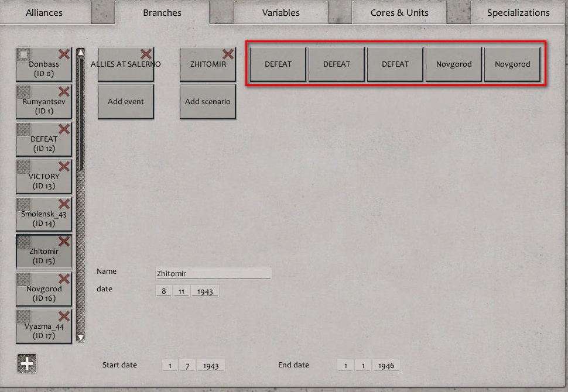Click the Add event button

coord(125,101)
